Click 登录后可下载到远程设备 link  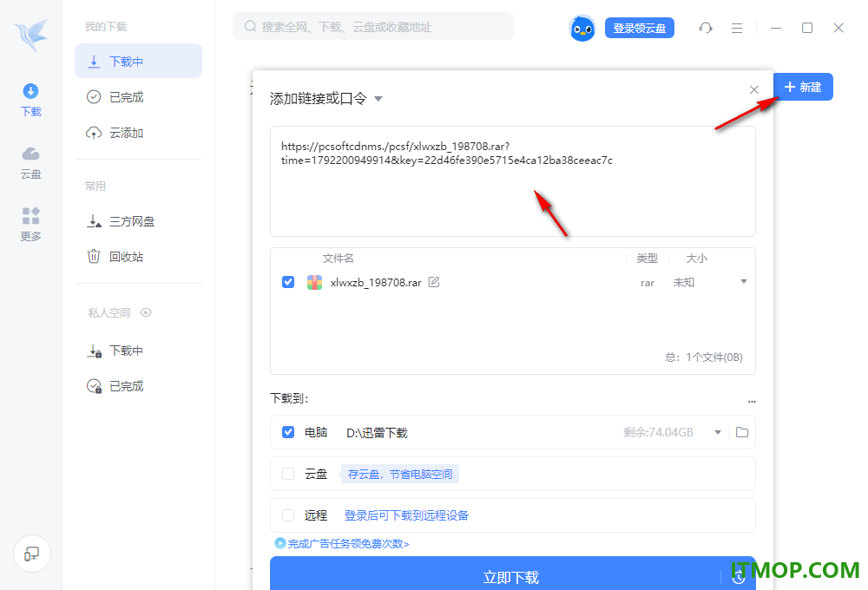click(x=406, y=516)
